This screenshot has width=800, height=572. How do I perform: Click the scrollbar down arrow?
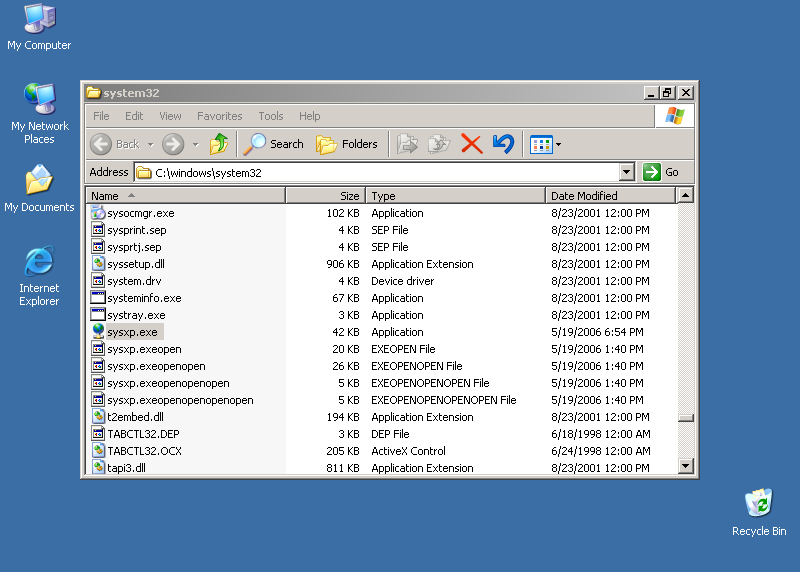[x=686, y=466]
